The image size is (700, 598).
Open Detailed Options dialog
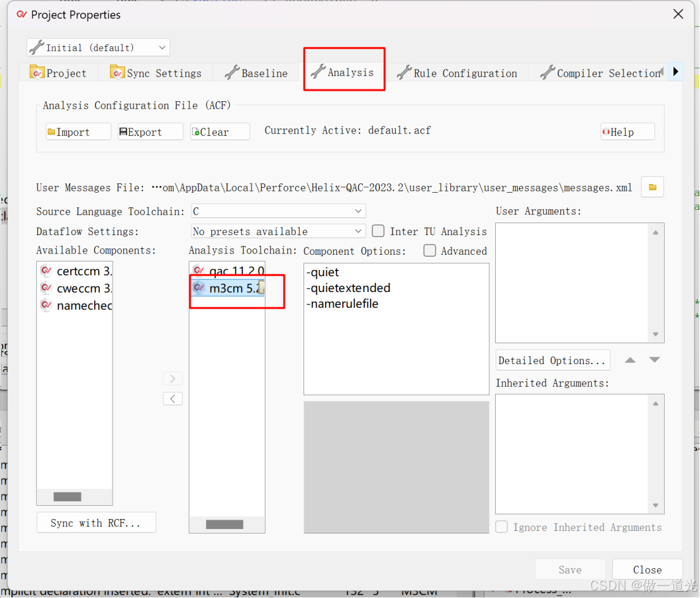553,360
